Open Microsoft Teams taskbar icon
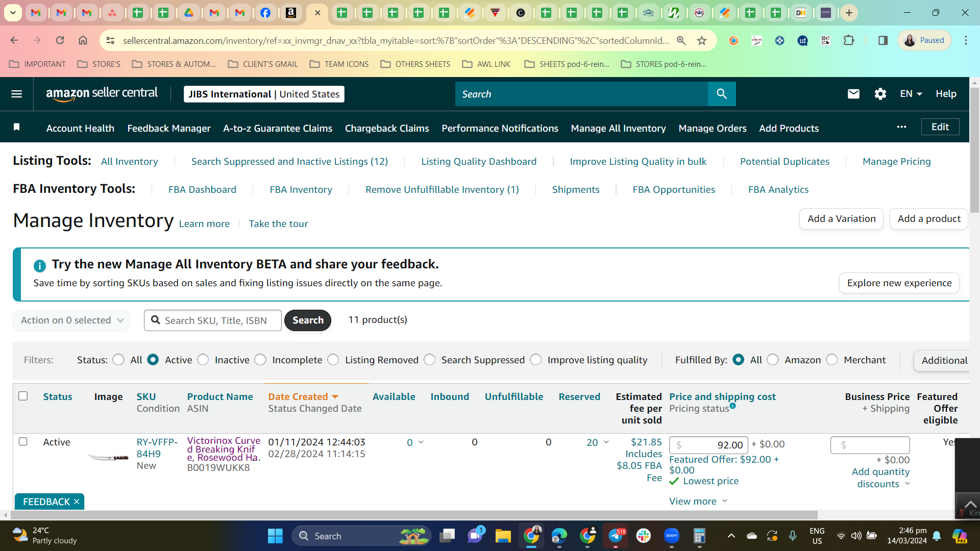 click(x=475, y=536)
